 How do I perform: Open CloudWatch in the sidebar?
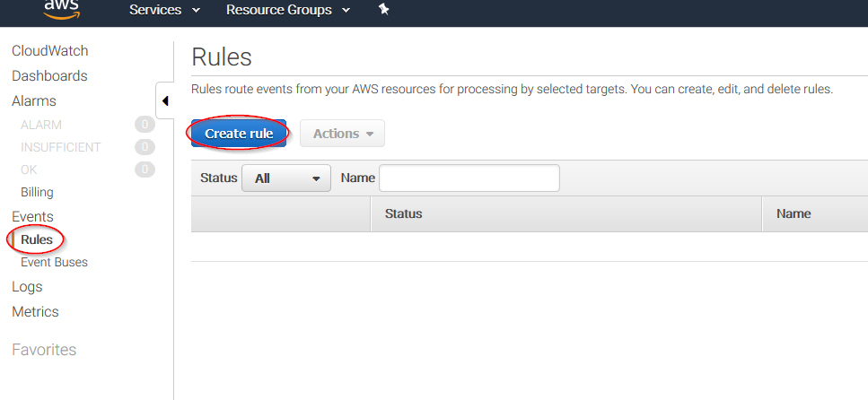tap(50, 51)
